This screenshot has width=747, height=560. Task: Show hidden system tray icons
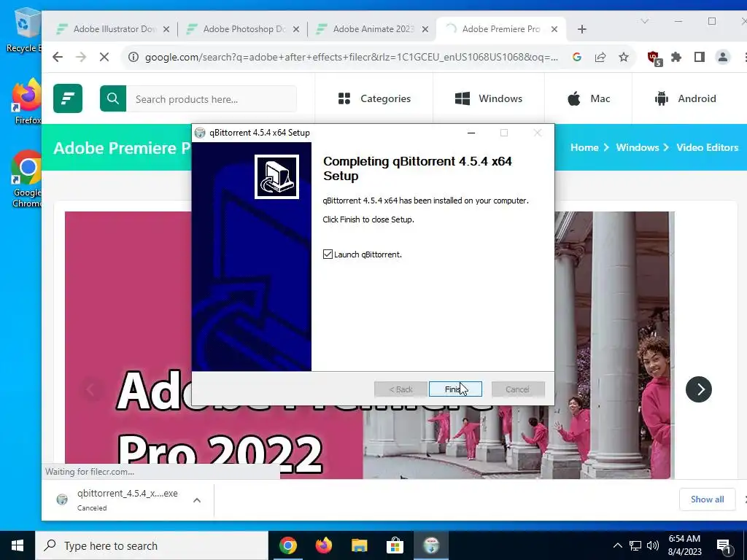pyautogui.click(x=617, y=545)
